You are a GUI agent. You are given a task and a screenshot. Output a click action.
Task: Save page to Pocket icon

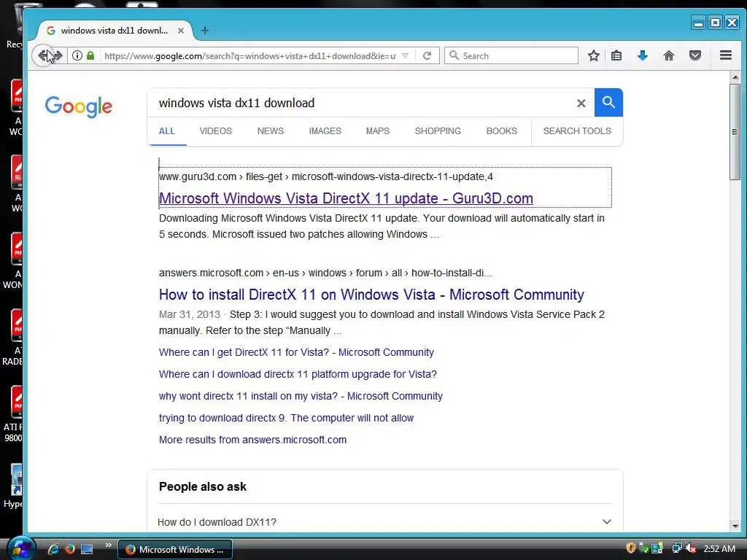(695, 55)
